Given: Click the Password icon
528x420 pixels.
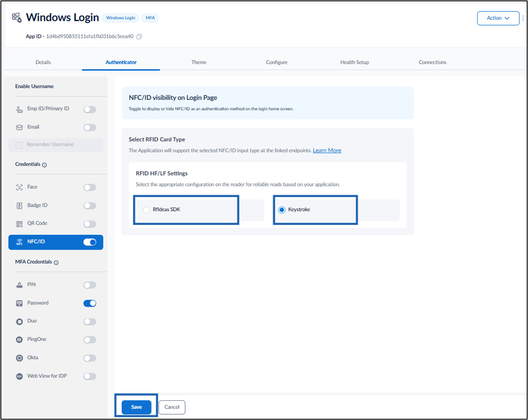Looking at the screenshot, I should (x=19, y=303).
